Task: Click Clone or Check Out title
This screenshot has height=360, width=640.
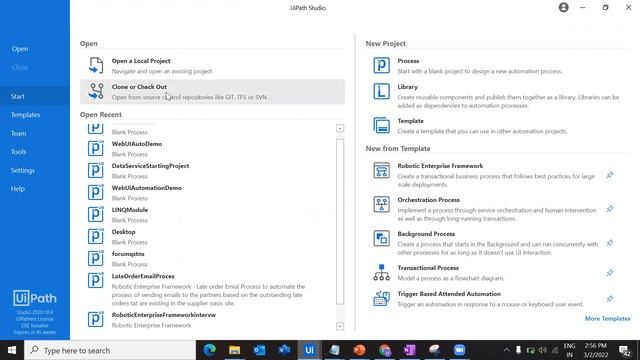Action: coord(139,87)
